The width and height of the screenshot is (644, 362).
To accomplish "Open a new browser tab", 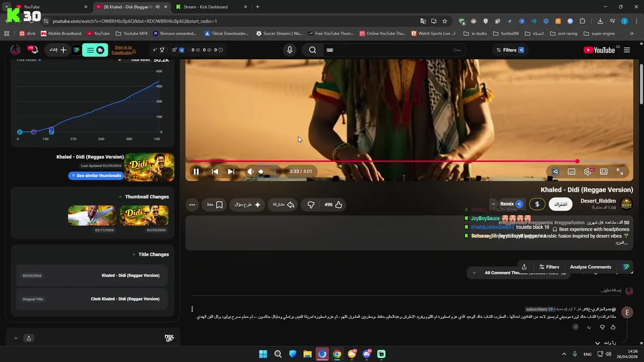I will (258, 7).
